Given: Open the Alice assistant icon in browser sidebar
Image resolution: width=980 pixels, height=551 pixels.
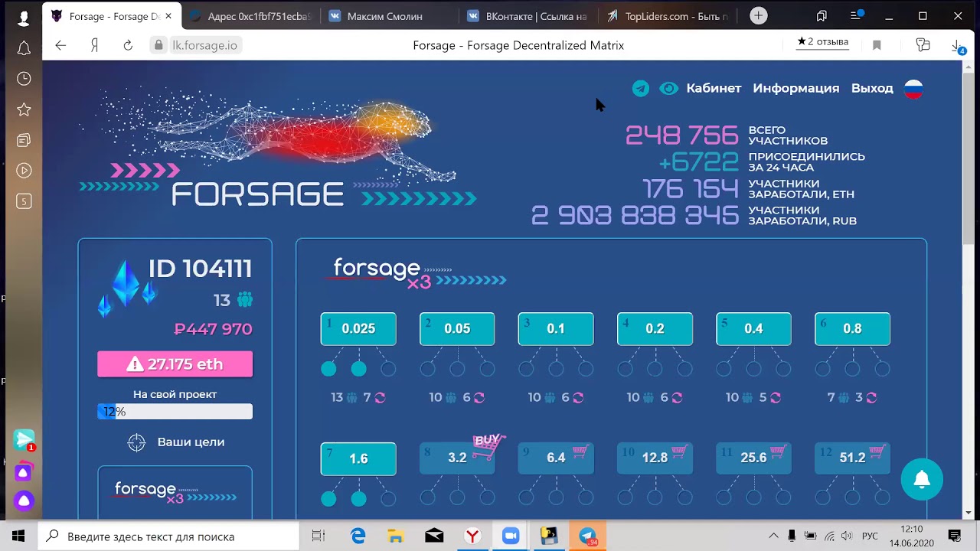Looking at the screenshot, I should pos(24,501).
